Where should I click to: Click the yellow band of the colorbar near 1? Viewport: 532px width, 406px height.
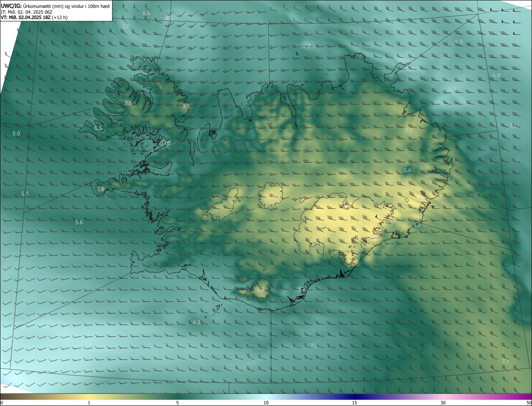89,396
